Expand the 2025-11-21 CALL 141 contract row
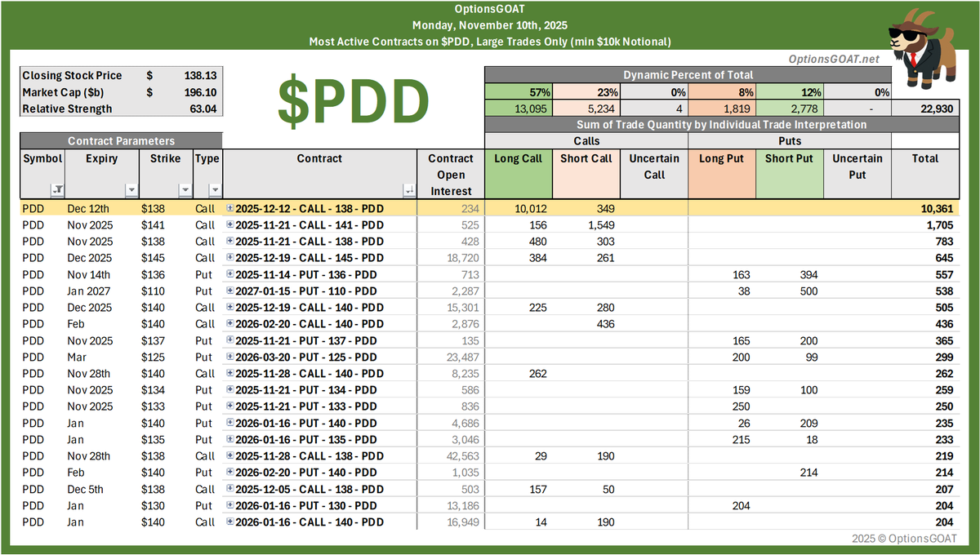This screenshot has width=980, height=555. (230, 225)
